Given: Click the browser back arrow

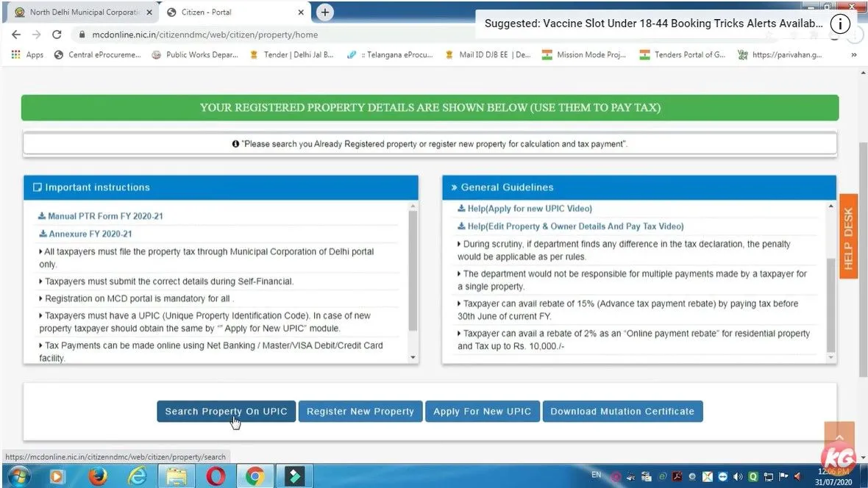Looking at the screenshot, I should pos(16,35).
